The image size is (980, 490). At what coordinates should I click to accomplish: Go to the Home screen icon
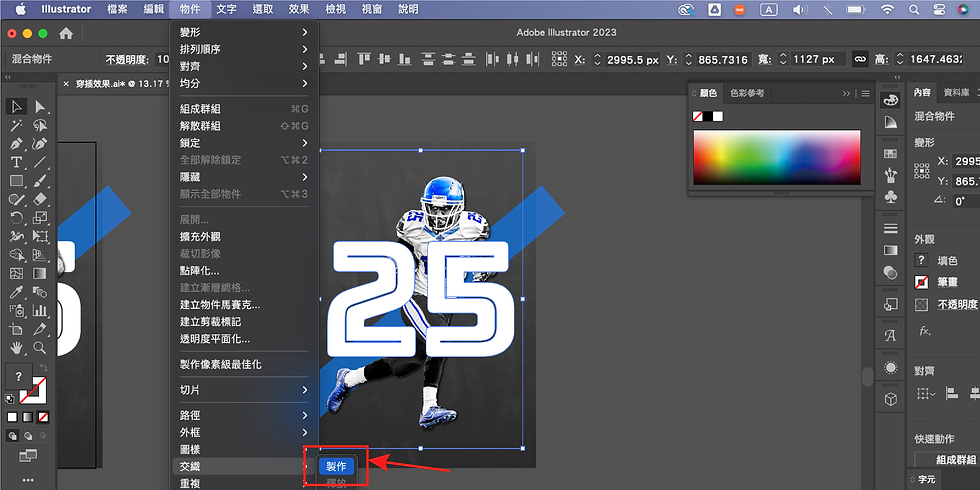(66, 33)
